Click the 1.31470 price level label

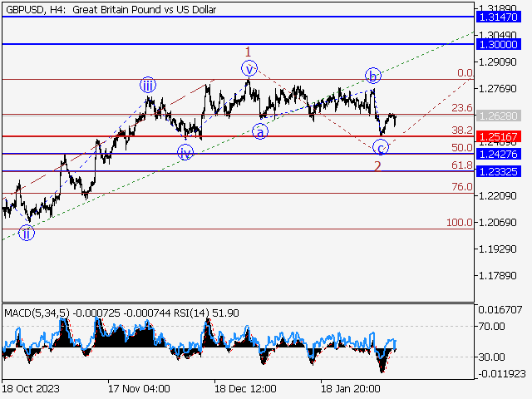tap(498, 17)
